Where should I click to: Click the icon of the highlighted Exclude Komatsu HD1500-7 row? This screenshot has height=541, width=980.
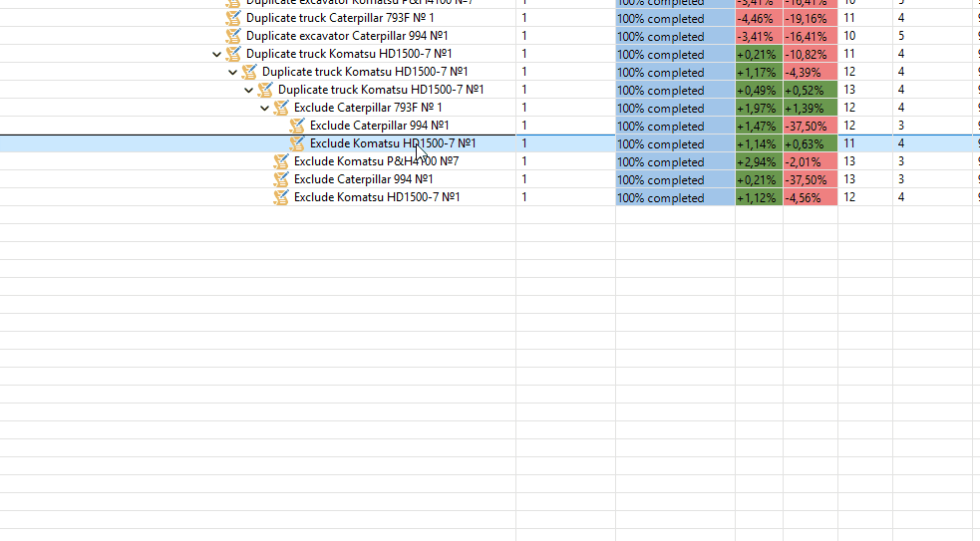coord(297,143)
